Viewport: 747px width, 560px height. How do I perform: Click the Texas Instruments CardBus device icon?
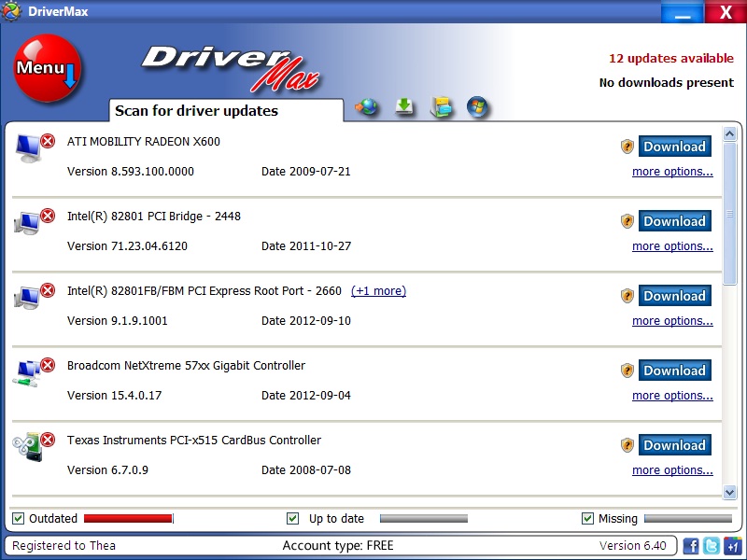28,447
